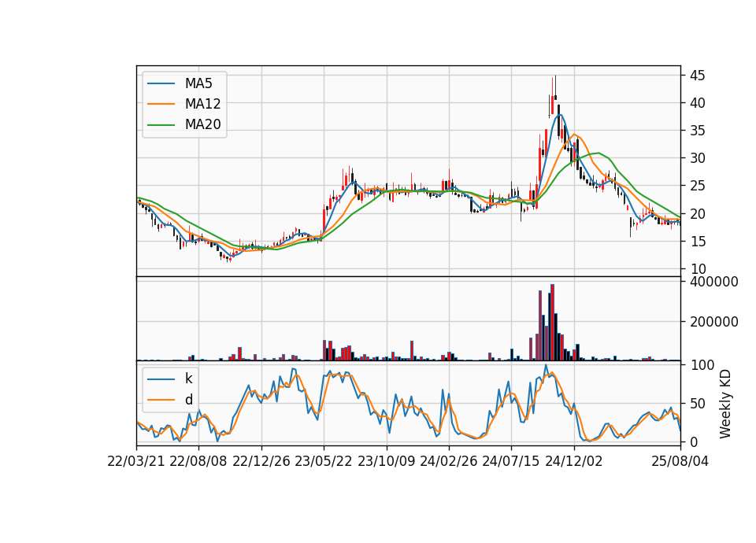Click the MA20 legend label
The image size is (756, 543).
click(202, 124)
